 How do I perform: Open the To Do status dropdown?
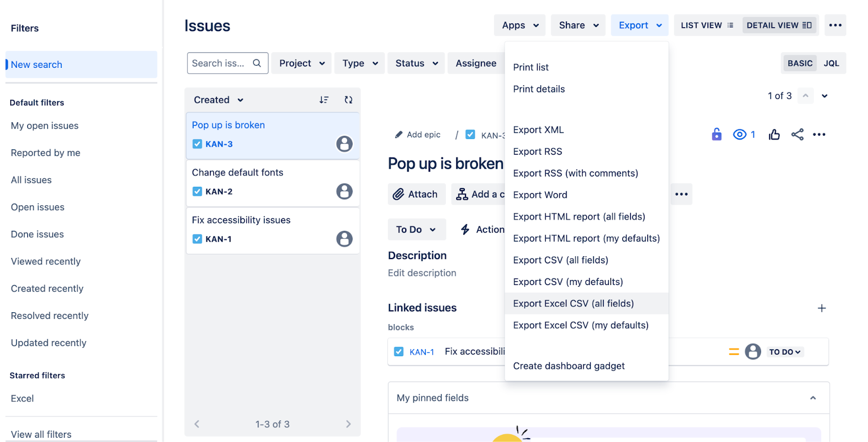click(417, 229)
